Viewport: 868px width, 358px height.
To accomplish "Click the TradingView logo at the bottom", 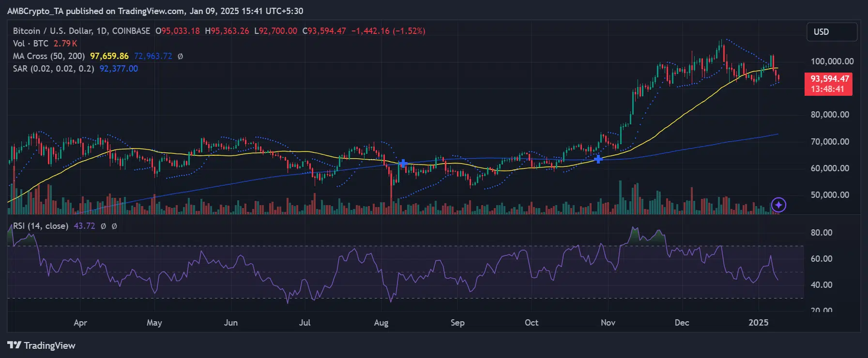I will point(42,345).
